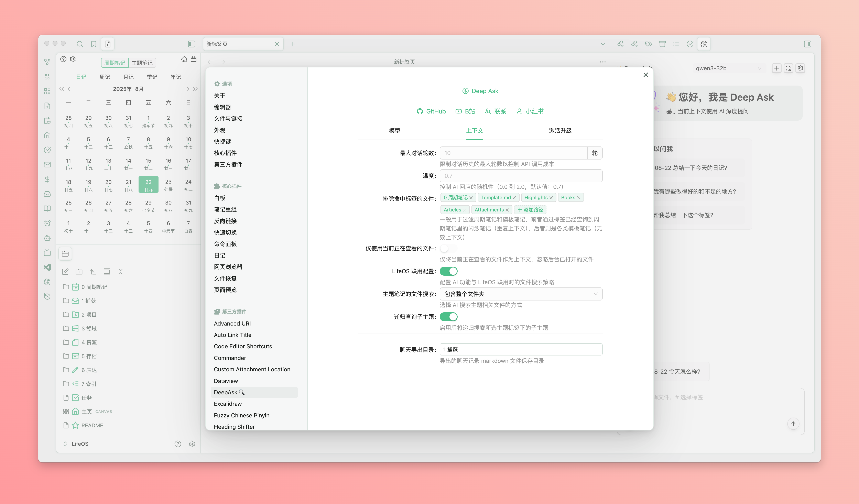Viewport: 859px width, 504px height.
Task: Click the new note icon in file explorer
Action: click(x=65, y=272)
